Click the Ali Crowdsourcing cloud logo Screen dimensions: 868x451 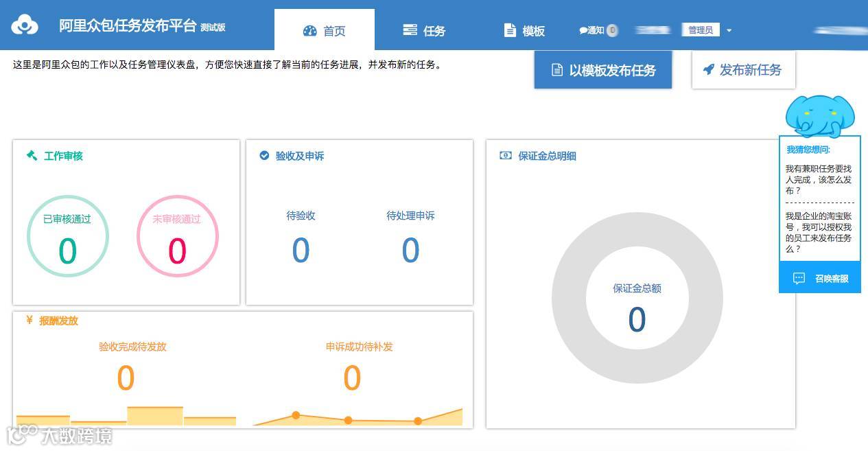[25, 25]
